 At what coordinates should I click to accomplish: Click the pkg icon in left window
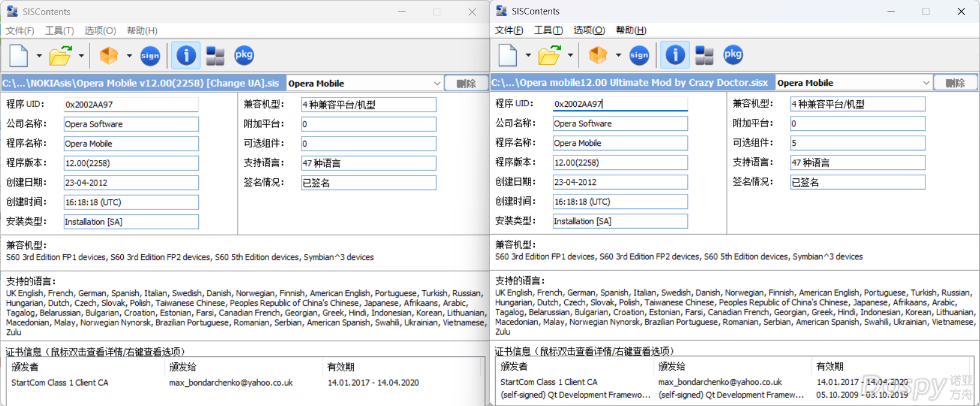[x=244, y=55]
